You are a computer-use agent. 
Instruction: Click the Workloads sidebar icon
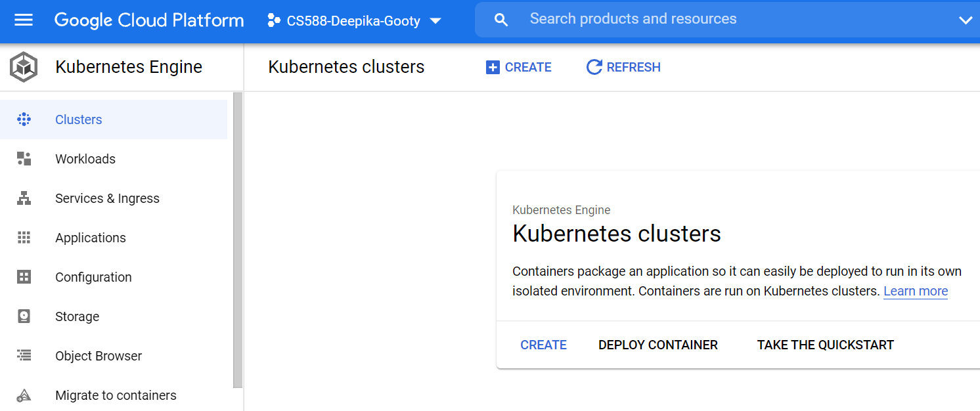[24, 159]
